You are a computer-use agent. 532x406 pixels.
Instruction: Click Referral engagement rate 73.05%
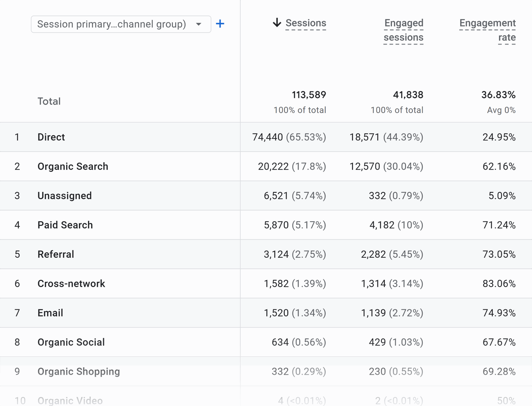499,254
